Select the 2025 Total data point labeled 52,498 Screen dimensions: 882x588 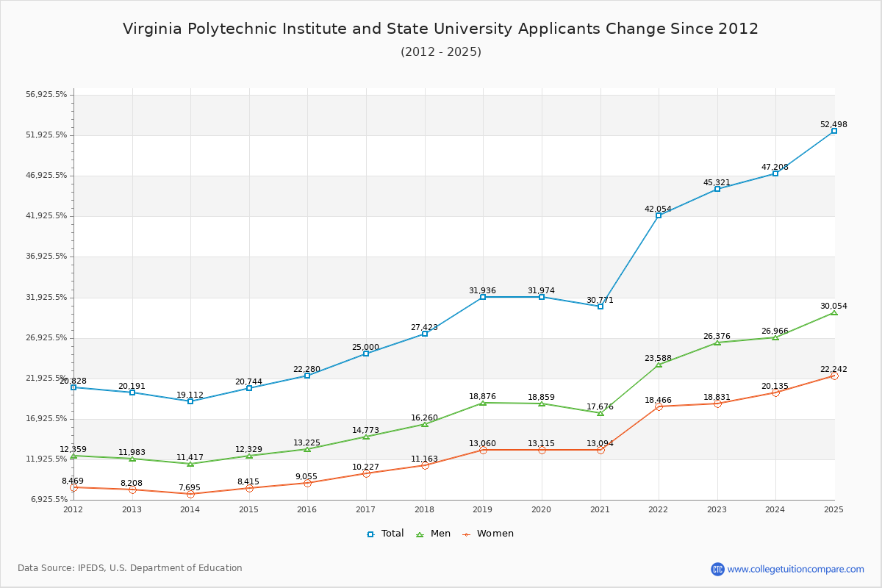coord(833,130)
